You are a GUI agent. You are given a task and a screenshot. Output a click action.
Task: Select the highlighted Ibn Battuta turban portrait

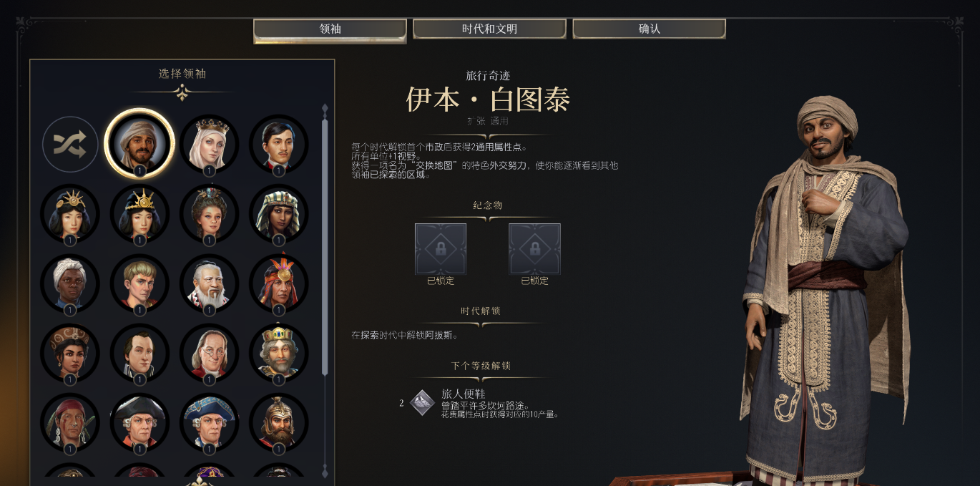[x=139, y=144]
